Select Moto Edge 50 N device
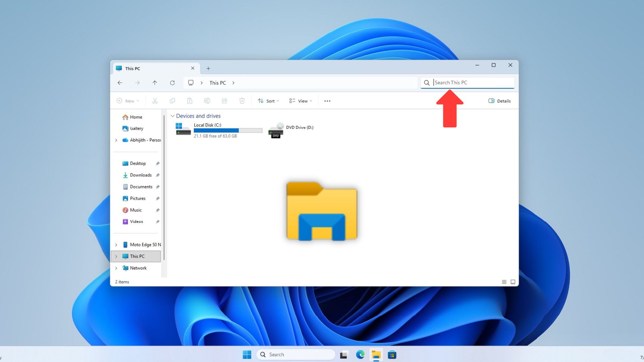 coord(142,245)
